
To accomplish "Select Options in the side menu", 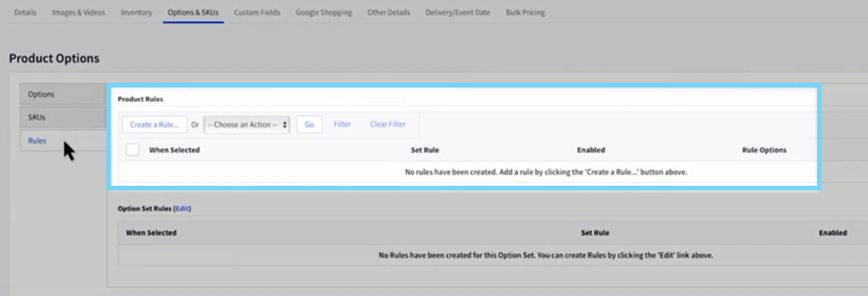I will (x=63, y=94).
